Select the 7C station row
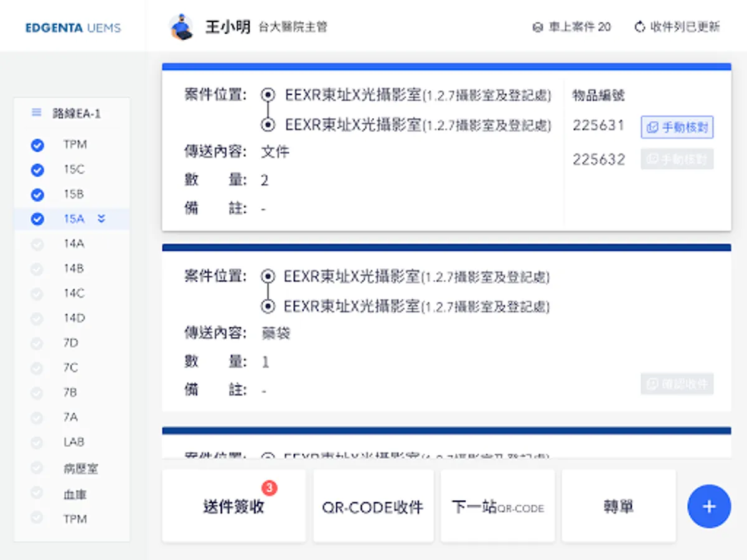This screenshot has width=747, height=560. (72, 368)
